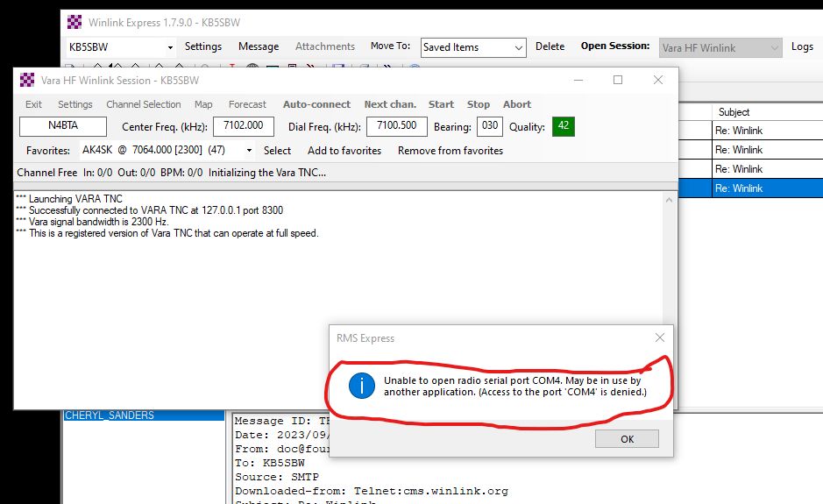Click the Vara HF Winlink Session title icon

[27, 80]
